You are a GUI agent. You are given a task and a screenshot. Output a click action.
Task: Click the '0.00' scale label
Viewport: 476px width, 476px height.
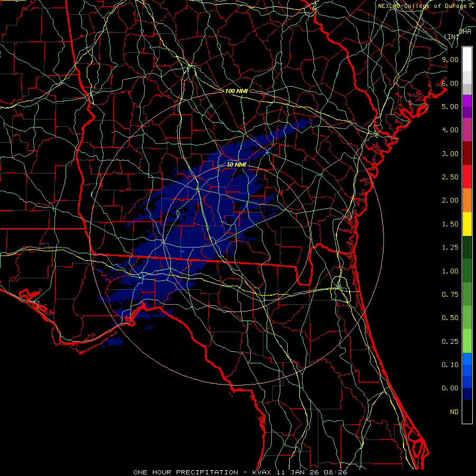pos(450,388)
